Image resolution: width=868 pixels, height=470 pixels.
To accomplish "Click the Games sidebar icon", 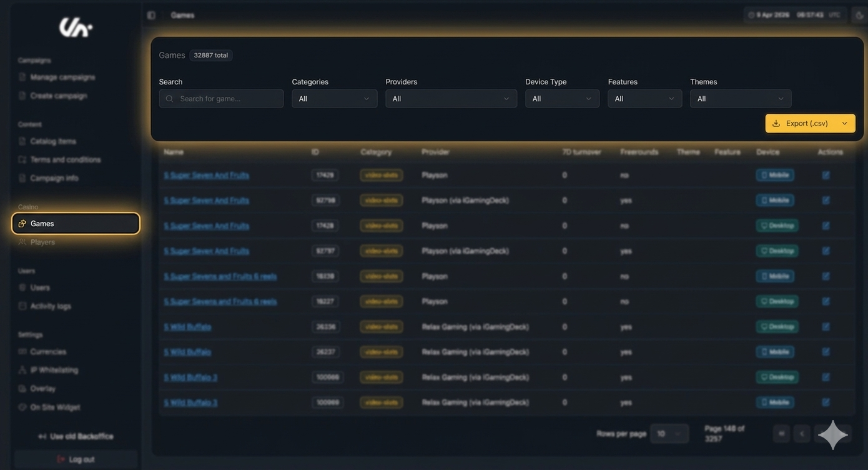I will point(22,224).
